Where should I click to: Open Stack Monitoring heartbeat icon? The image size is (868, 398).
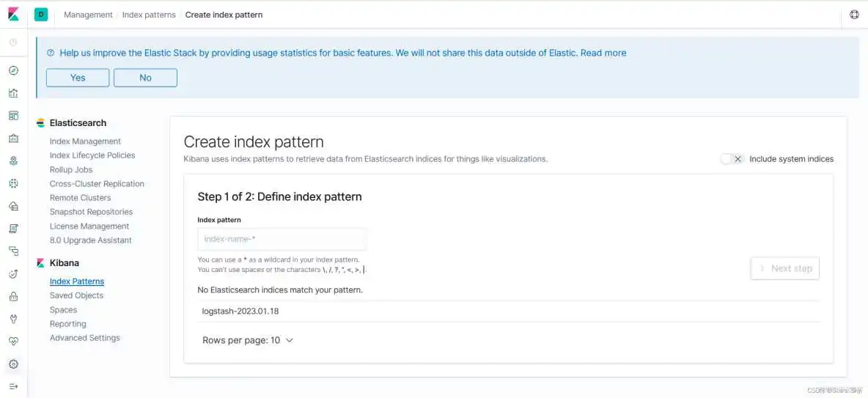[13, 342]
